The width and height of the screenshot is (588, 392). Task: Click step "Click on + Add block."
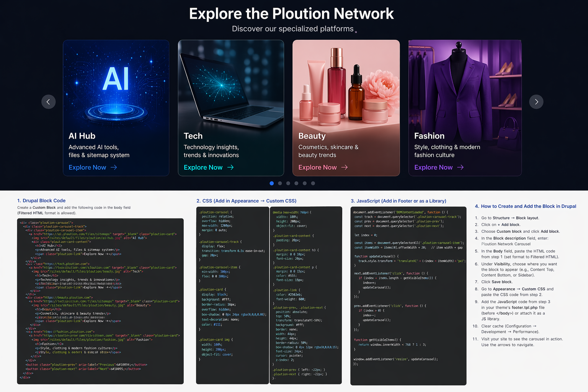[501, 225]
